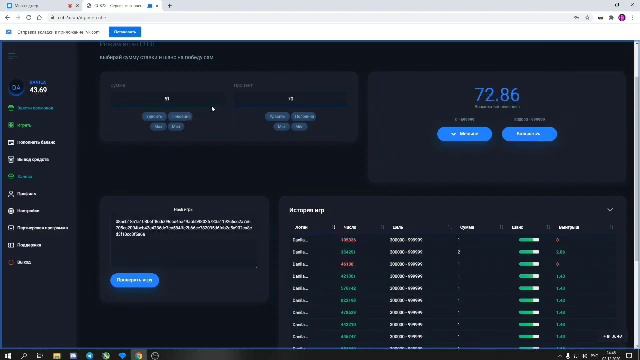Sort history by the Число column handle
This screenshot has width=640, height=360.
pyautogui.click(x=382, y=227)
